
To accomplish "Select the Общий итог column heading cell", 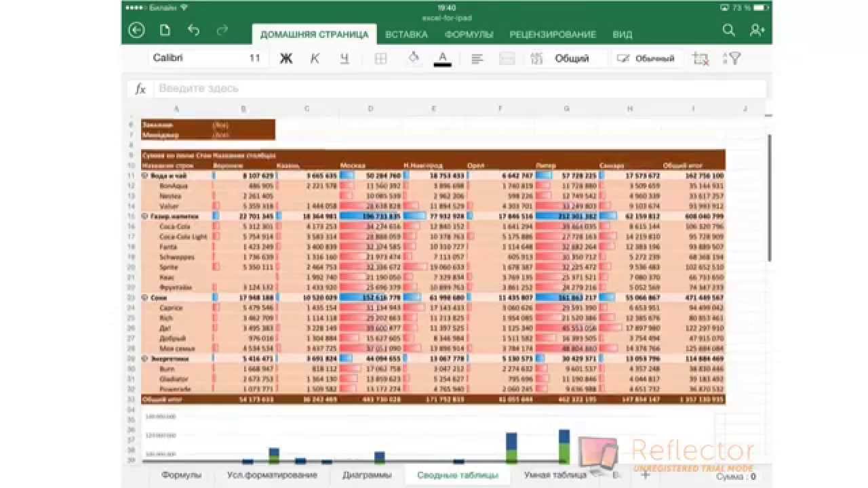I will (694, 165).
